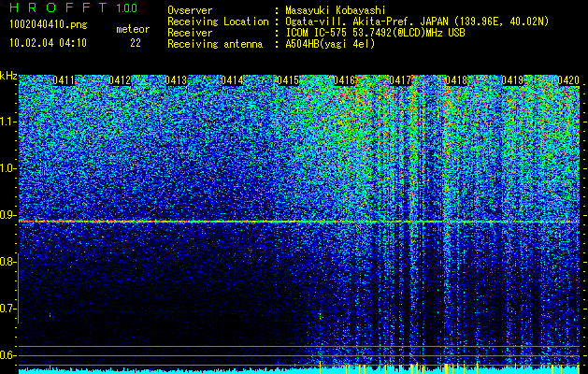This screenshot has width=588, height=374.
Task: Click the Ovserver label
Action: tap(190, 10)
